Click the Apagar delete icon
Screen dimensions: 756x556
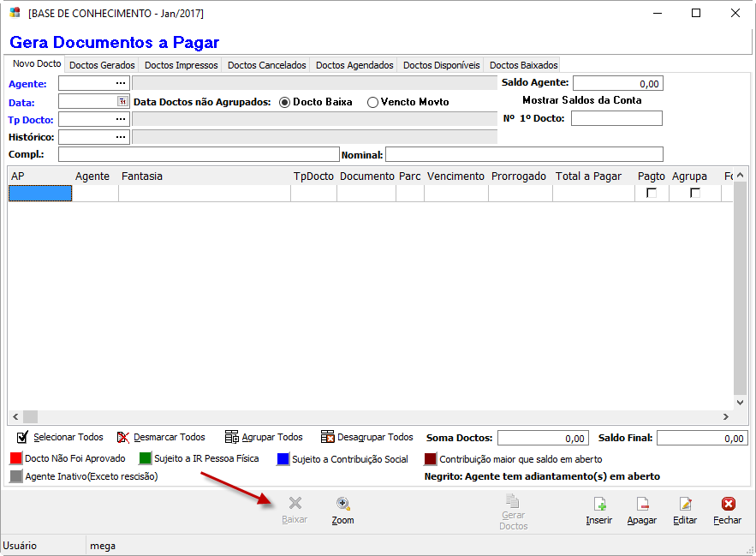point(642,504)
